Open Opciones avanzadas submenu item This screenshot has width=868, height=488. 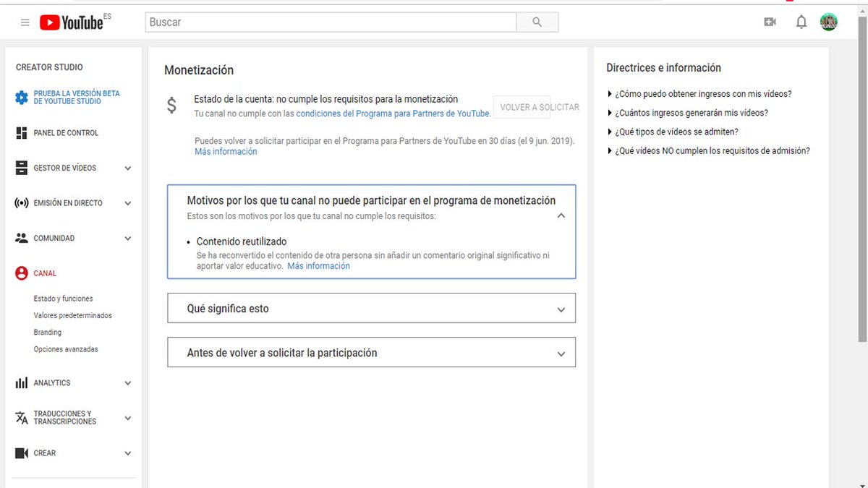66,349
